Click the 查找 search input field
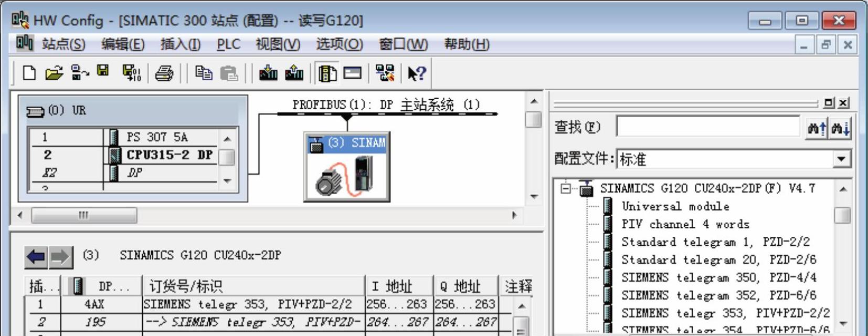The height and width of the screenshot is (336, 868). (709, 127)
